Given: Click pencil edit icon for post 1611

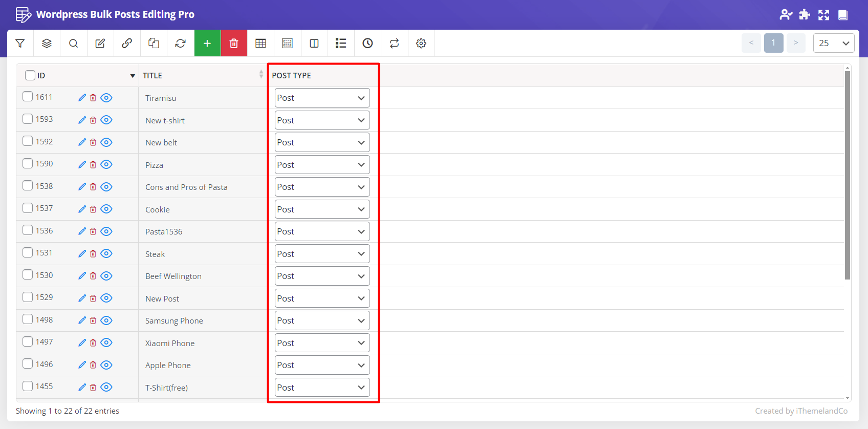Looking at the screenshot, I should [x=82, y=98].
